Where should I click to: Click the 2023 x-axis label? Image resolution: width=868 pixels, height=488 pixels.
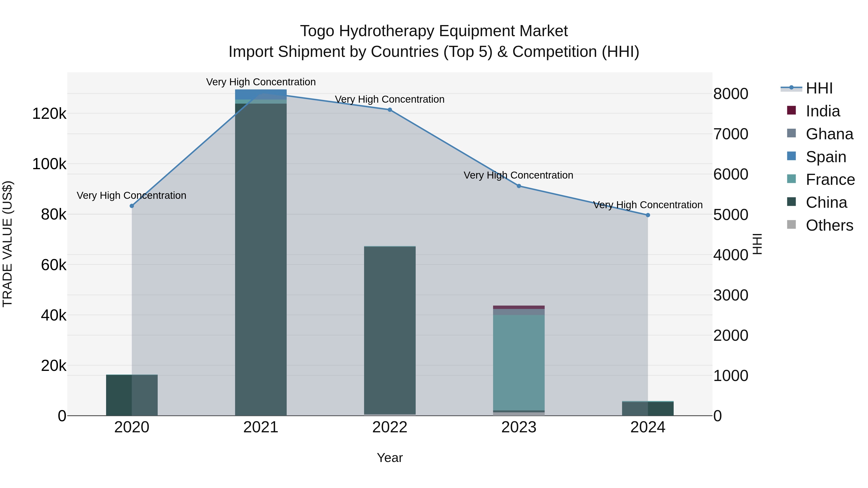click(x=519, y=427)
